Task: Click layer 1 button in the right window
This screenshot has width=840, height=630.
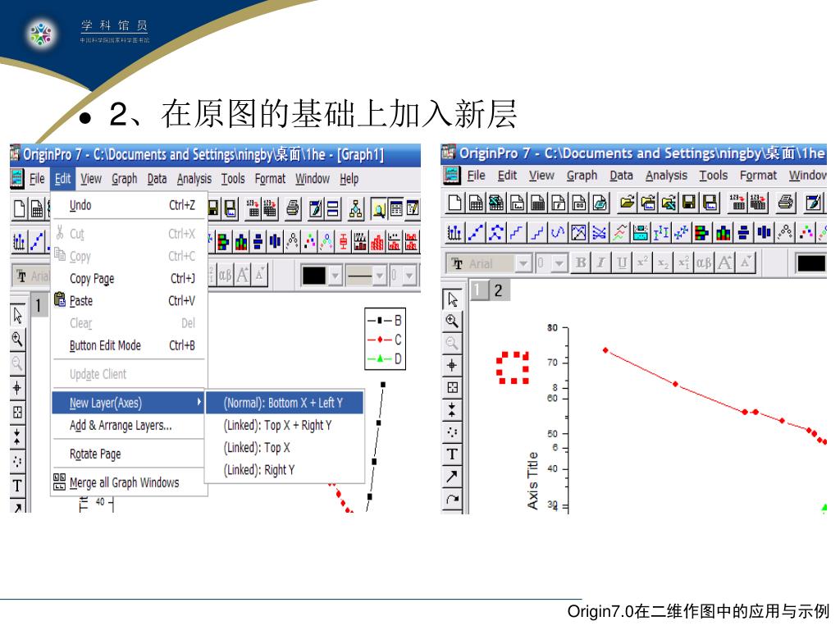Action: pyautogui.click(x=479, y=290)
